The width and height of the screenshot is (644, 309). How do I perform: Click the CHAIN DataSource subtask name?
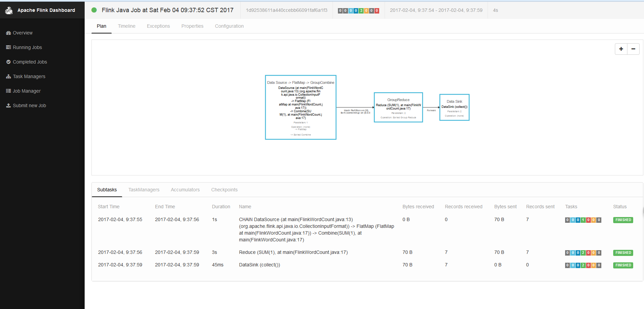coord(317,230)
